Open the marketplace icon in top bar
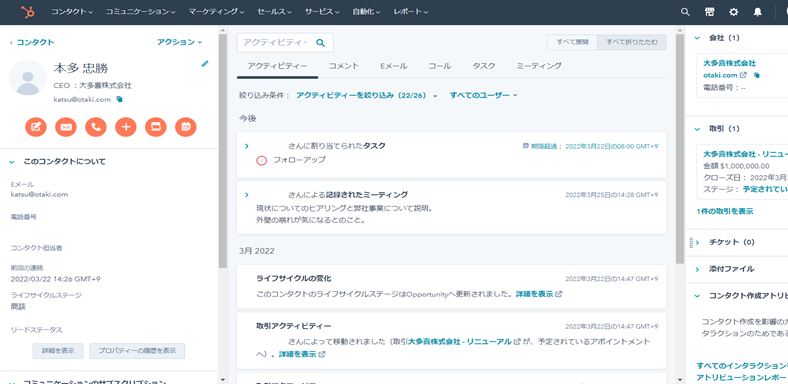This screenshot has height=384, width=788. 710,12
